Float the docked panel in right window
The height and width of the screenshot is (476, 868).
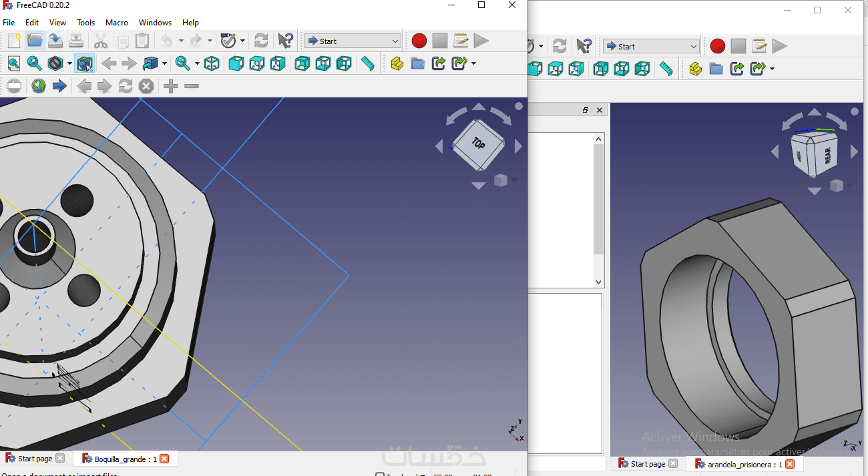pos(586,110)
